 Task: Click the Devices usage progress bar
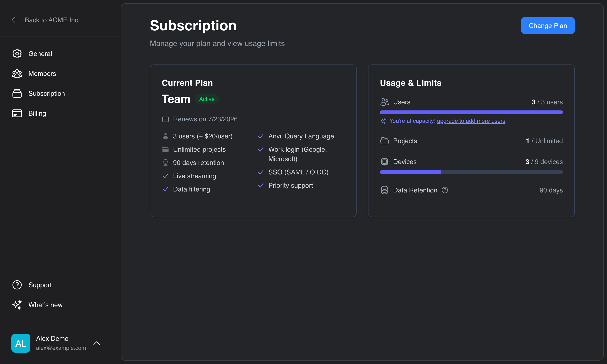pyautogui.click(x=471, y=172)
